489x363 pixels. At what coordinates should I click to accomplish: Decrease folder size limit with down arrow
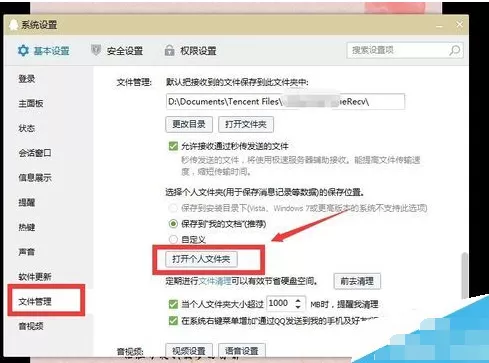click(298, 307)
